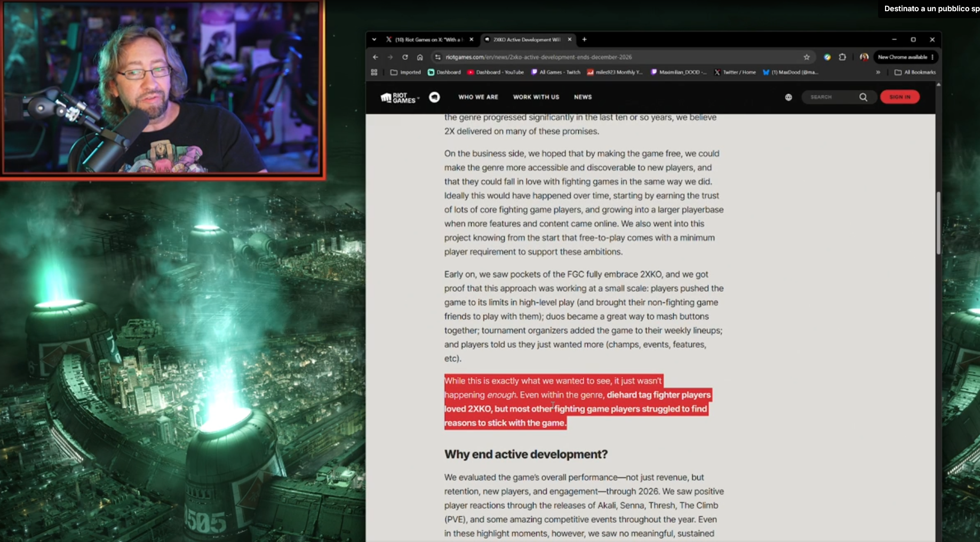Open the NEWS menu item

click(x=583, y=97)
